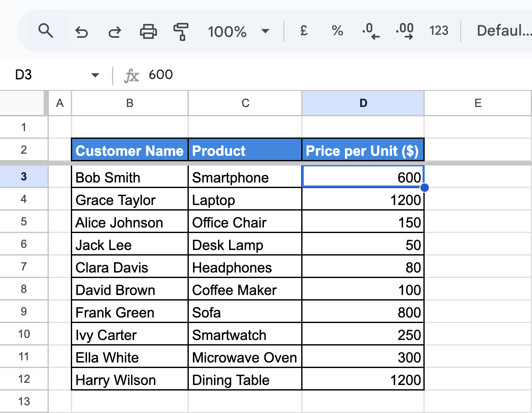Open the 123 more formats menu

coord(439,31)
